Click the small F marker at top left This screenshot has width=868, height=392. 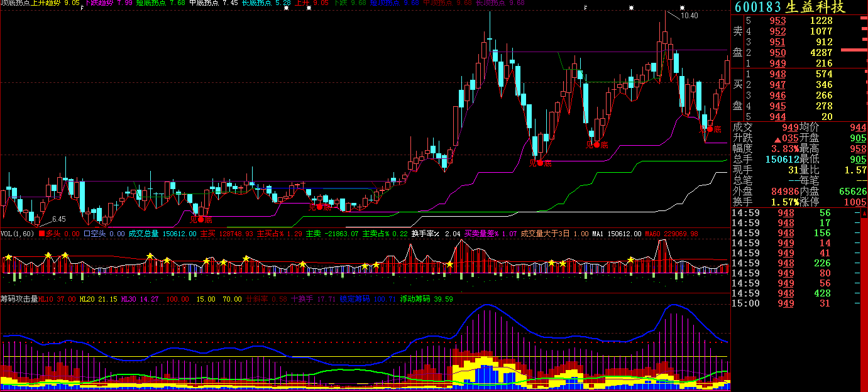pos(82,8)
